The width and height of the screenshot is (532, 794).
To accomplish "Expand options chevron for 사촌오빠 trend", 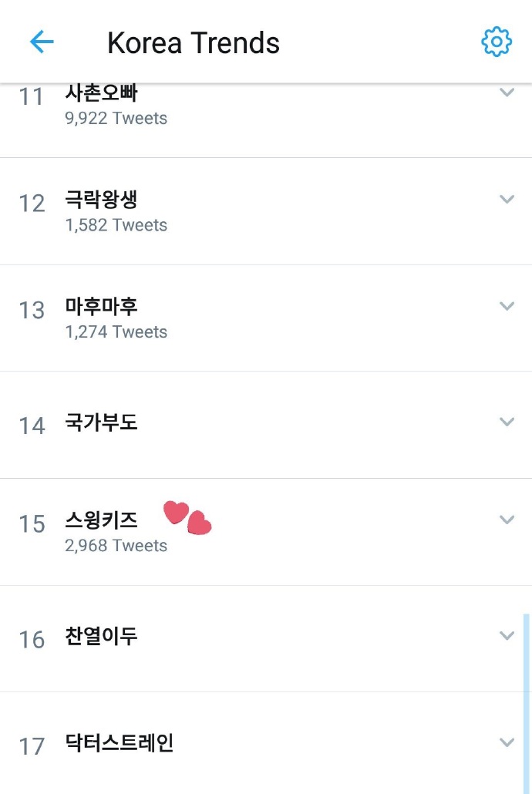I will tap(507, 93).
